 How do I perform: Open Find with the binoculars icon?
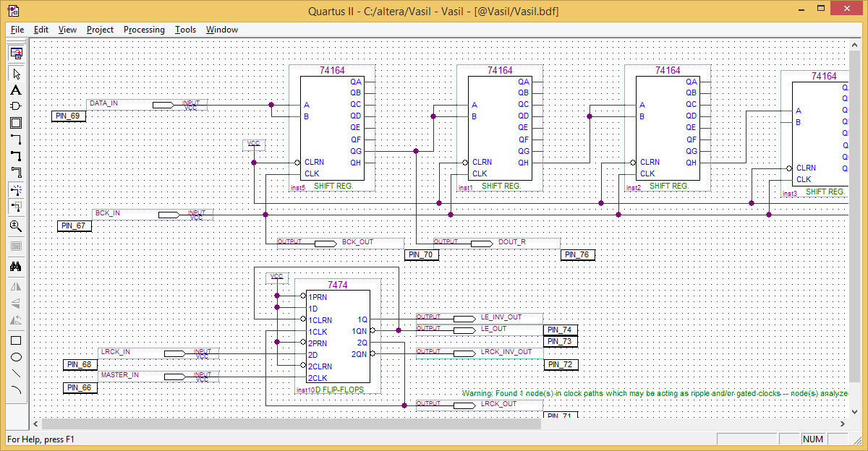pyautogui.click(x=16, y=267)
